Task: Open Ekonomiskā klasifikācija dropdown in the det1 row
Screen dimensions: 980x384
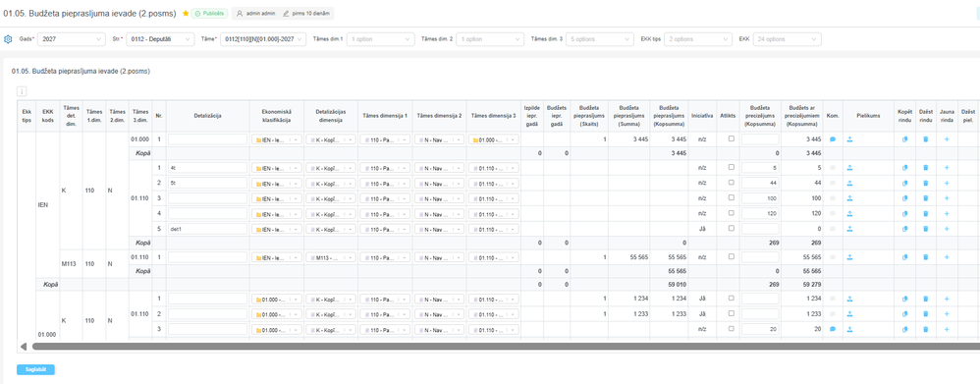Action: [x=277, y=229]
